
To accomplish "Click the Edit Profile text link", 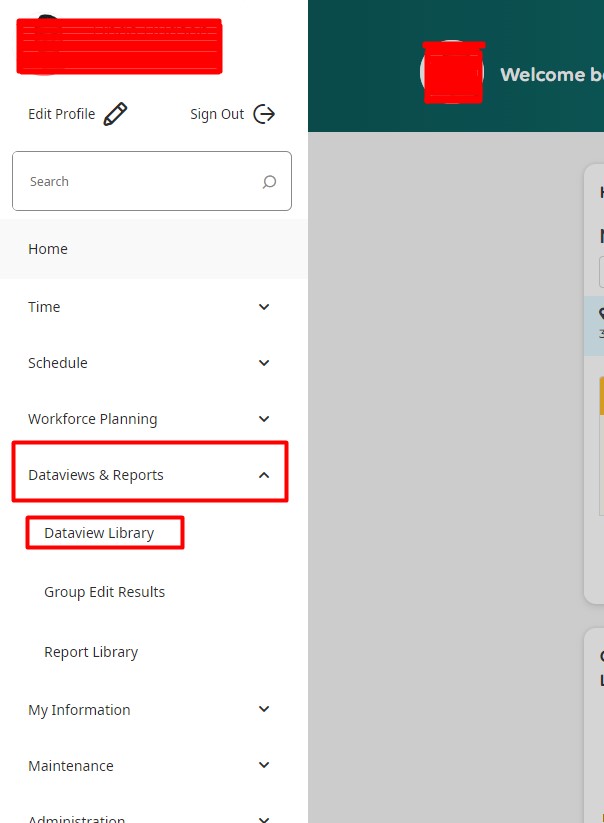I will coord(61,114).
